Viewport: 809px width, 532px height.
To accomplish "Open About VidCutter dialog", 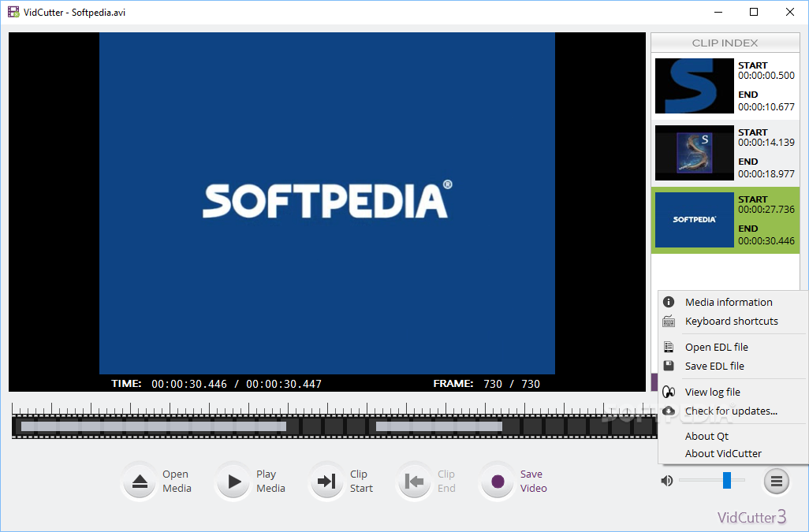I will point(732,454).
